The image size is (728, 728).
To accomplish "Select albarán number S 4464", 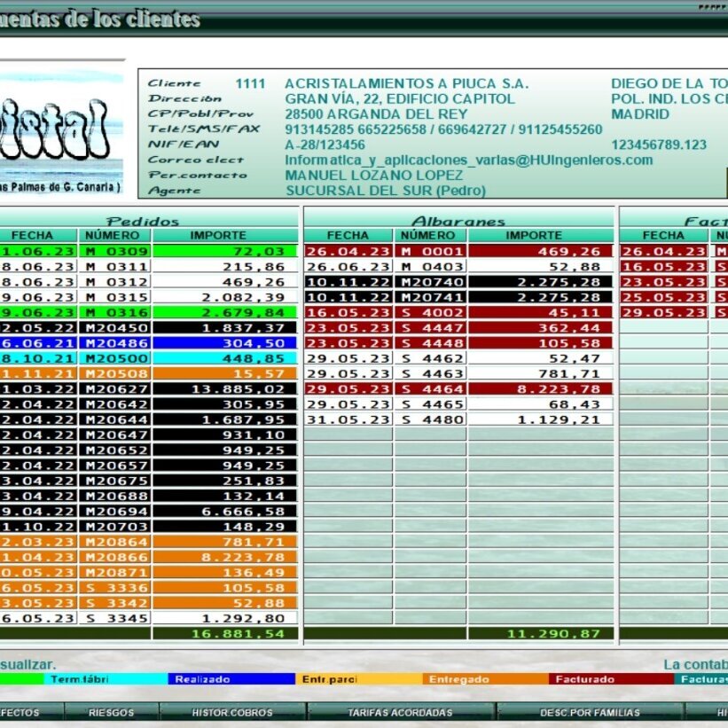I will coord(430,388).
